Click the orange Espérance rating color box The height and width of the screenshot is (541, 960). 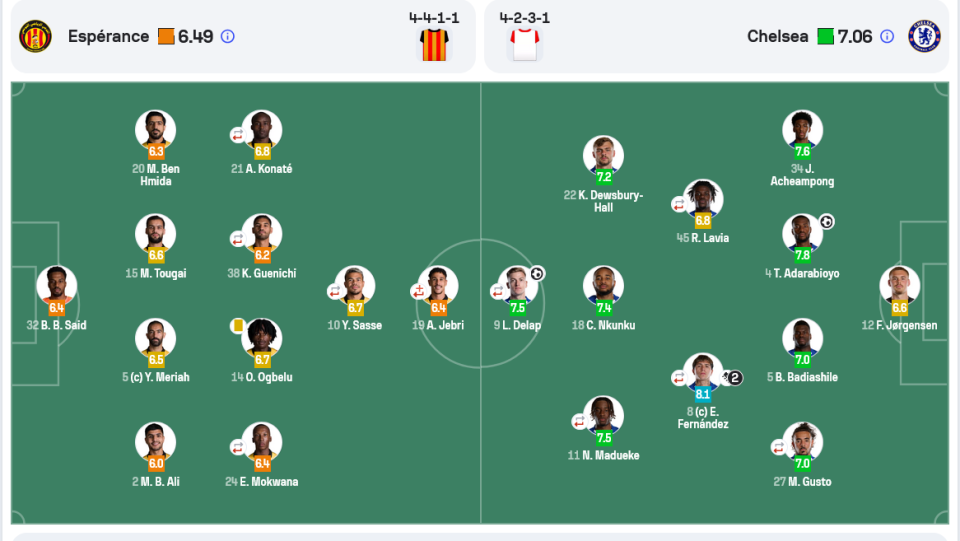(166, 37)
